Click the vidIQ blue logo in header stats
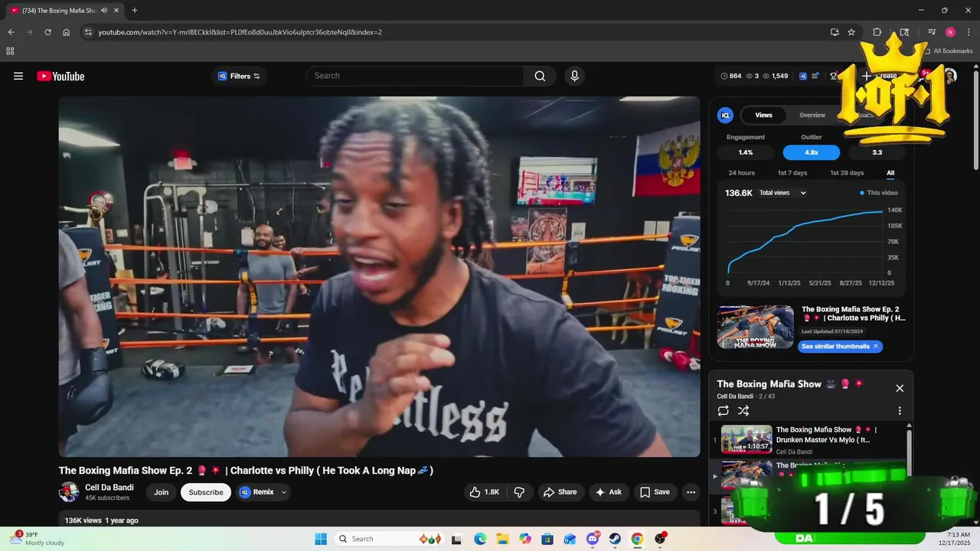 click(803, 76)
